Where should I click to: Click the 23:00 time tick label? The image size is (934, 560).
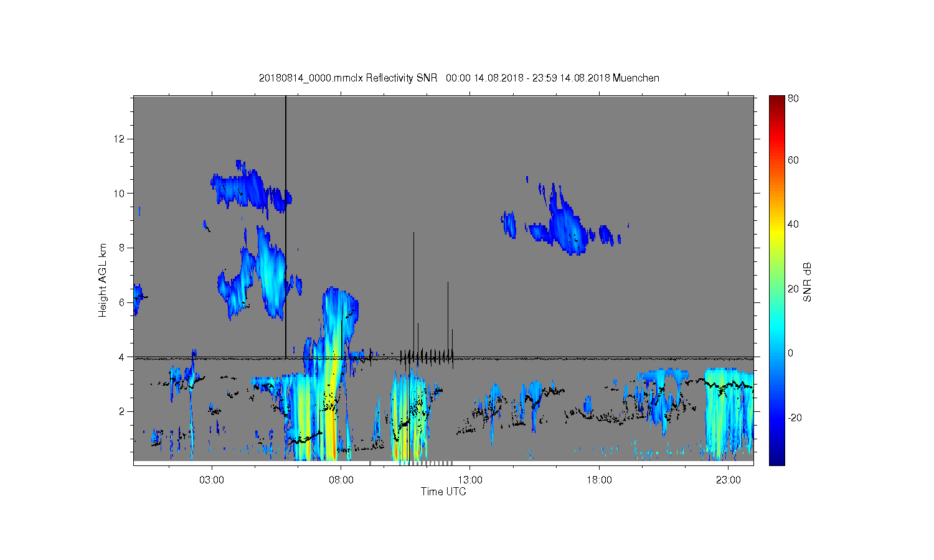pos(729,480)
